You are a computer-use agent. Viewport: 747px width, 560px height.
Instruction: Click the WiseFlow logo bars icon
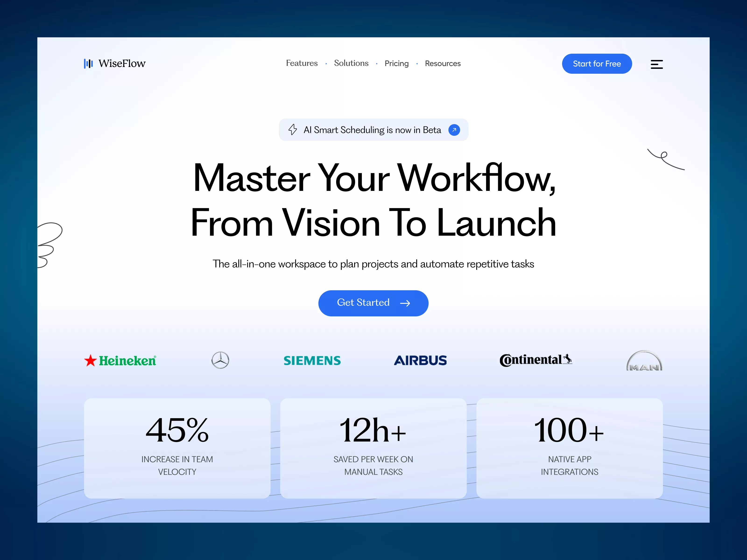point(88,63)
